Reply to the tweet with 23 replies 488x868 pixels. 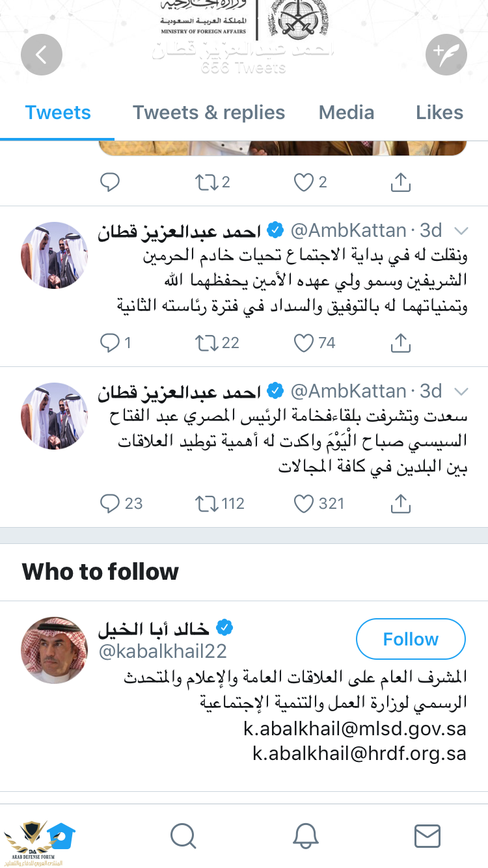110,503
